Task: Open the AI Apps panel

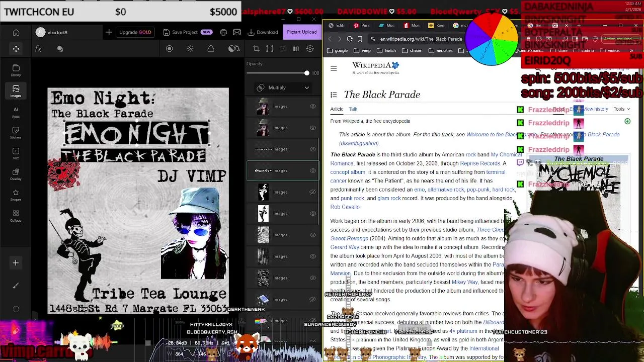Action: (x=16, y=112)
